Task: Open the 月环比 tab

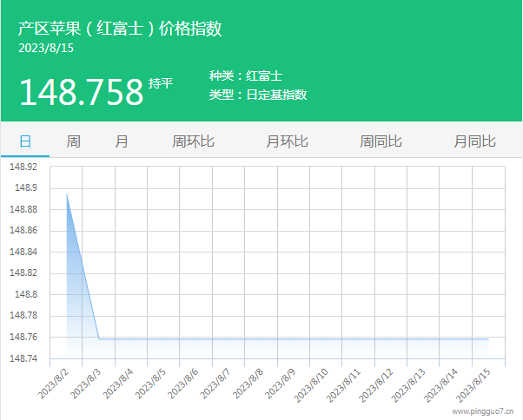Action: (x=287, y=141)
